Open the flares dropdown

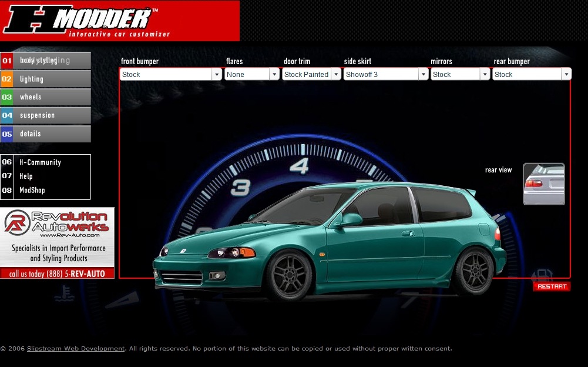(274, 75)
